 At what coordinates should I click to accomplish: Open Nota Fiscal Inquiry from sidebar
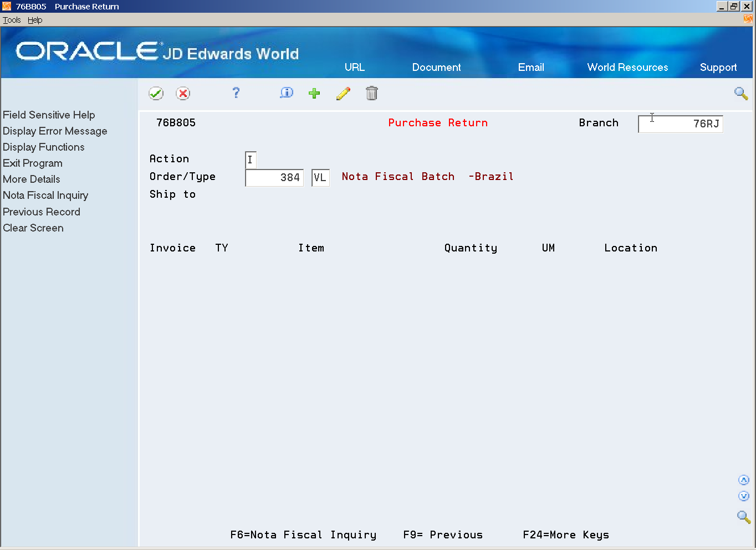coord(45,195)
